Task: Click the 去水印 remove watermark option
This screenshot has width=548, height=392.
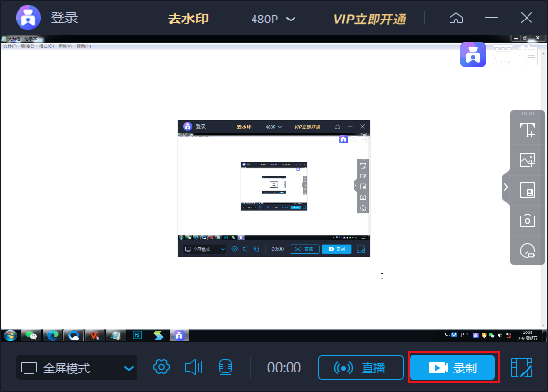Action: pos(188,19)
